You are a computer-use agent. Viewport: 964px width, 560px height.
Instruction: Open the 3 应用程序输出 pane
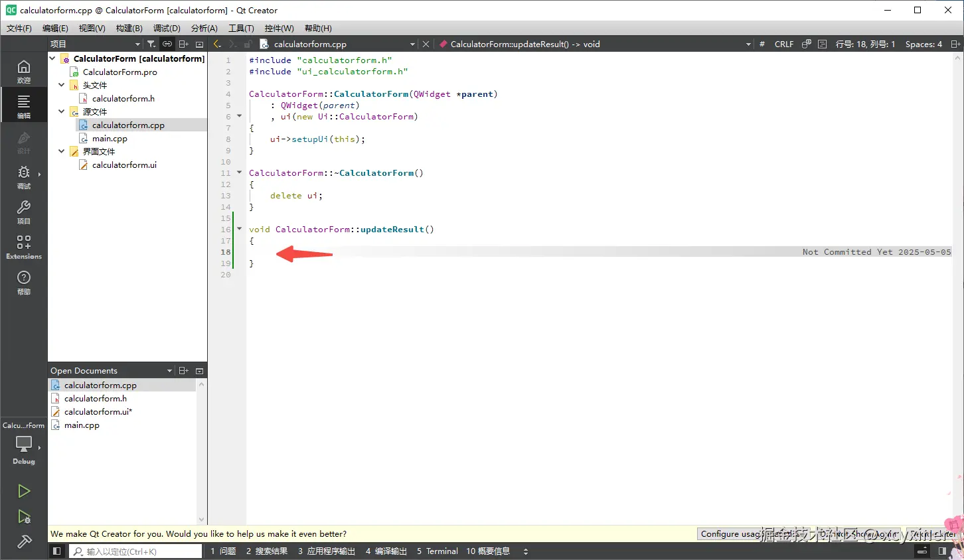327,551
